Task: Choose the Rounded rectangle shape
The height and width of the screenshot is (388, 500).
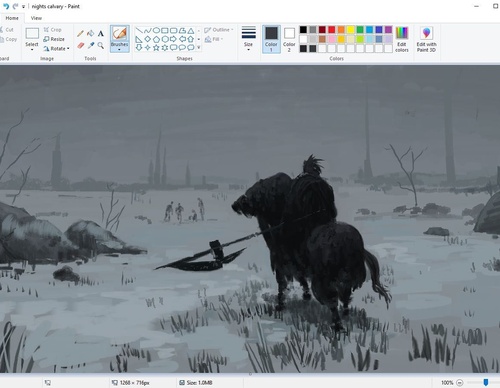Action: 173,31
